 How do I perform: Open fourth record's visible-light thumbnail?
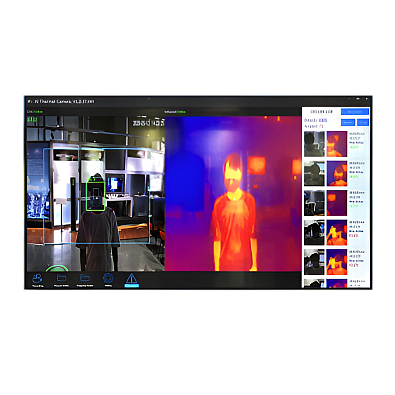314,233
